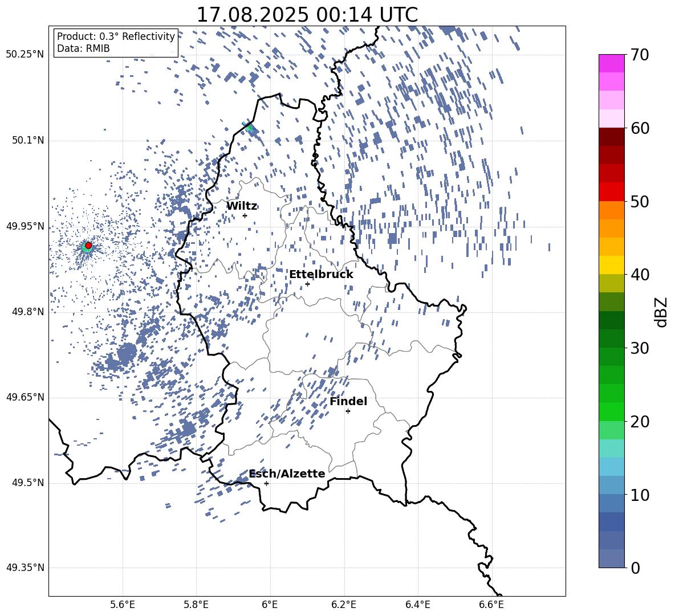The image size is (675, 616).
Task: Click the Findel station cross marker
Action: (348, 411)
